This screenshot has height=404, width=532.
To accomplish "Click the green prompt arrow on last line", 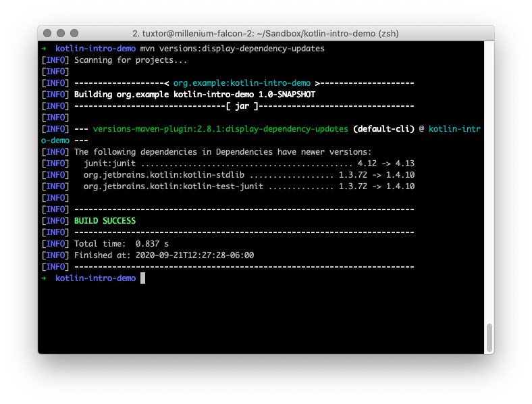I will tap(44, 278).
